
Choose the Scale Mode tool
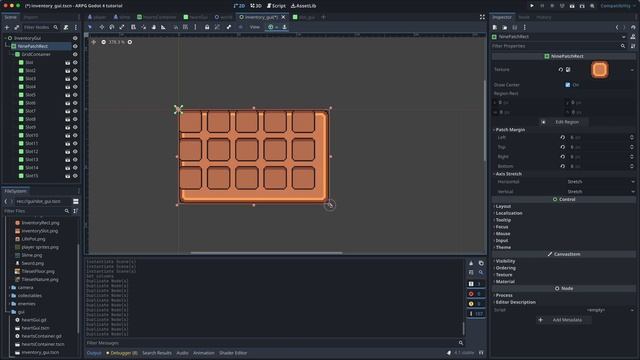coord(122,27)
